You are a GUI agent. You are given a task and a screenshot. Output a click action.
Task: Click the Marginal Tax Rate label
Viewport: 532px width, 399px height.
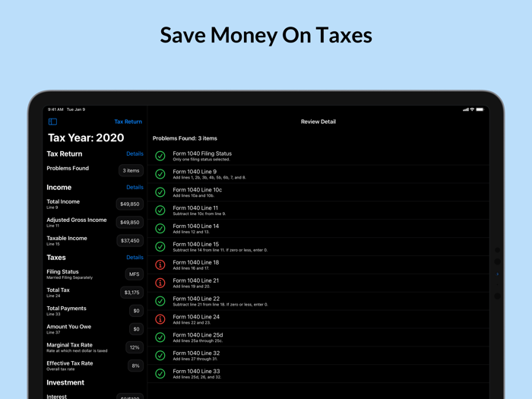tap(69, 345)
